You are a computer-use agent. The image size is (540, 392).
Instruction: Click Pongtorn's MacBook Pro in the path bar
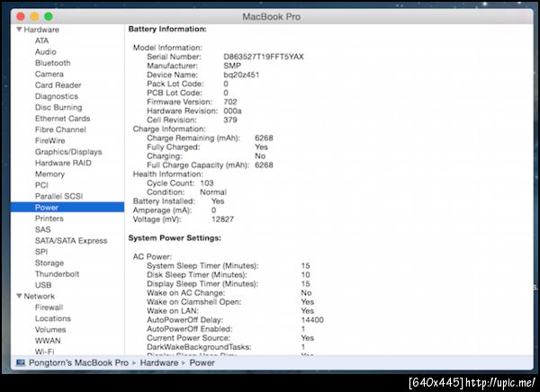(x=78, y=362)
